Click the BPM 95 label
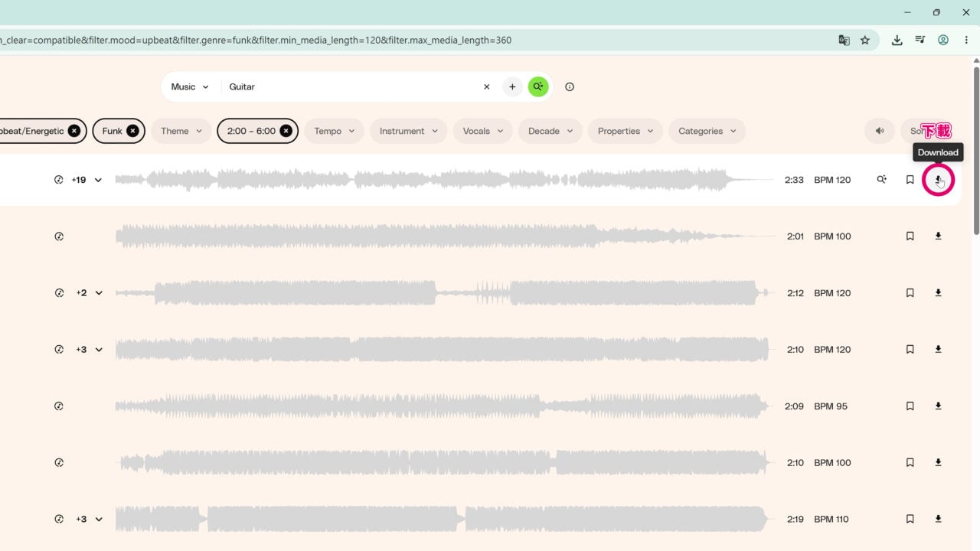Image resolution: width=980 pixels, height=551 pixels. pos(831,406)
